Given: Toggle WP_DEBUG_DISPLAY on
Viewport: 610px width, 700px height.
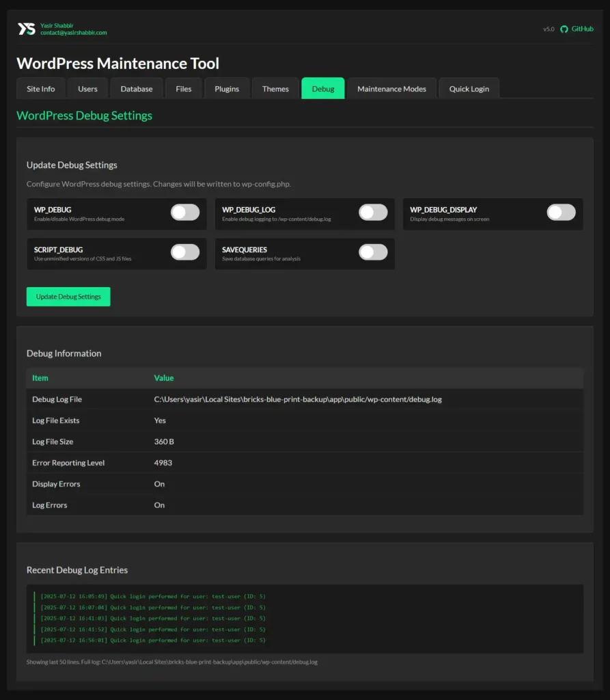Looking at the screenshot, I should tap(562, 213).
